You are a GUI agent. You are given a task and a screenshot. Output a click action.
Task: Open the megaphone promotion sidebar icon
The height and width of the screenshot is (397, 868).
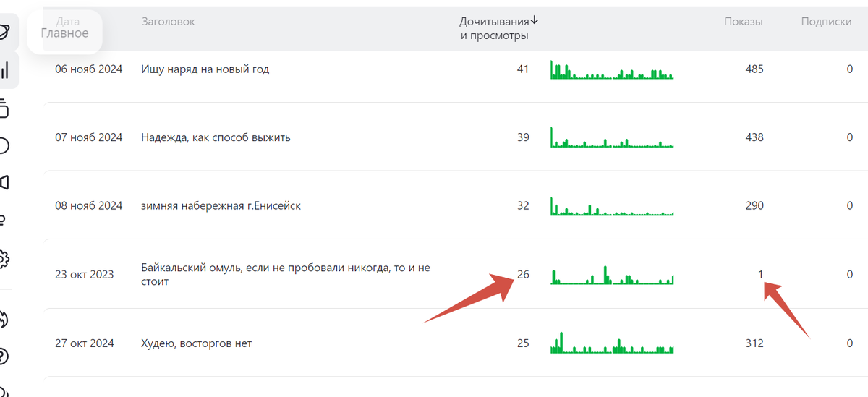4,182
